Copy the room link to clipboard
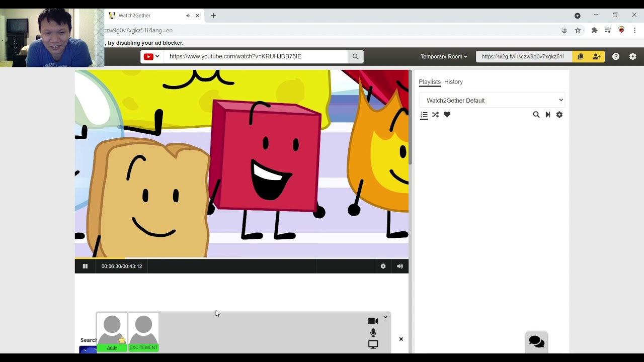The image size is (644, 362). (x=580, y=56)
